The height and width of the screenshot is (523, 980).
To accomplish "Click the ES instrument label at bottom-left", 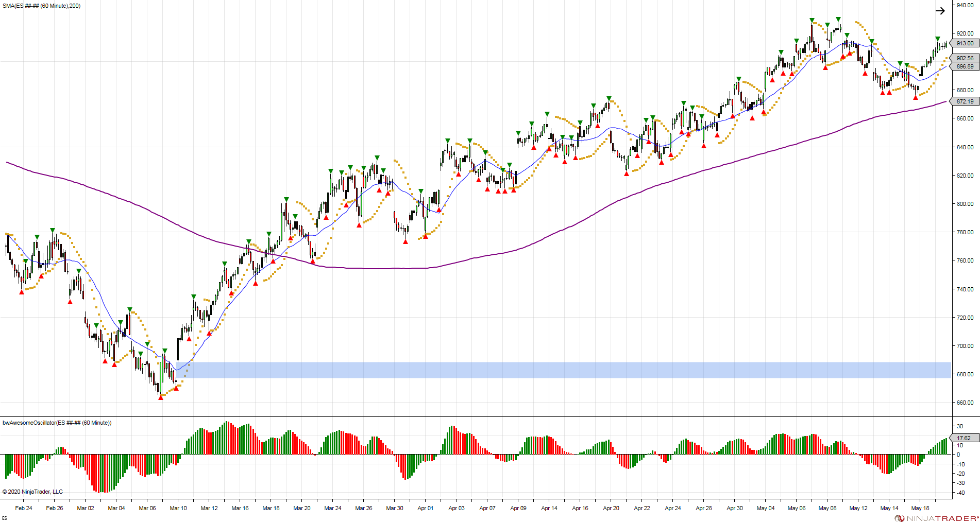I will [x=5, y=518].
